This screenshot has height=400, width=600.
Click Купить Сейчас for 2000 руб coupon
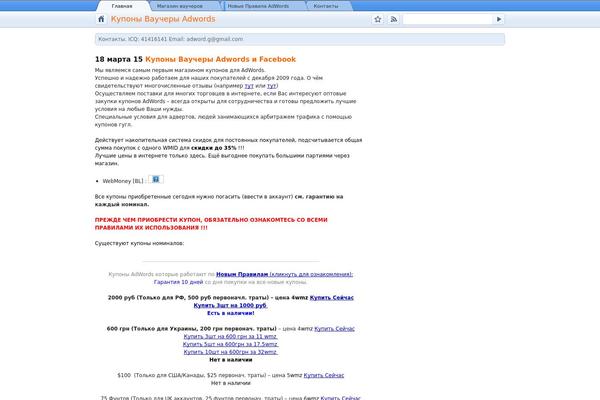(331, 297)
